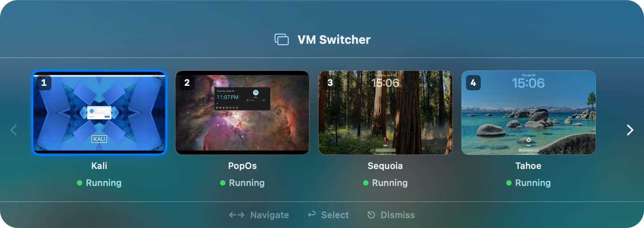Click Running status under Sequoia
Screen dimensions: 644x228
pos(390,183)
